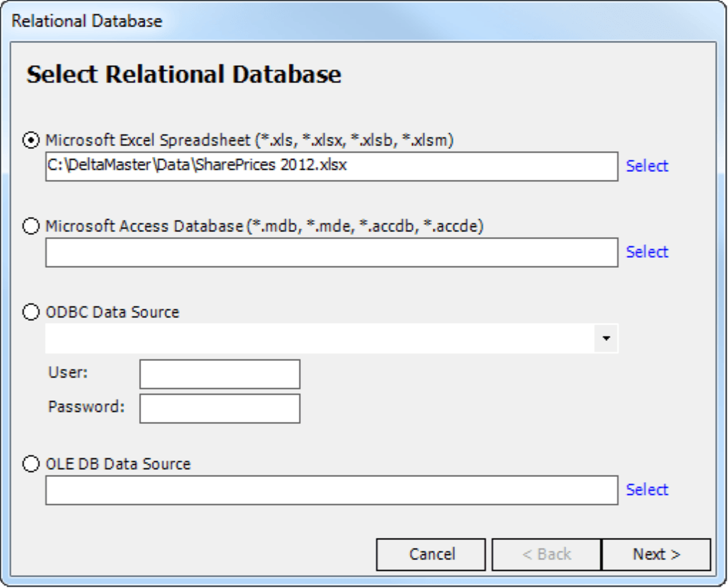Pick OLE DB Data Source radio button
This screenshot has height=588, width=728.
pos(31,463)
